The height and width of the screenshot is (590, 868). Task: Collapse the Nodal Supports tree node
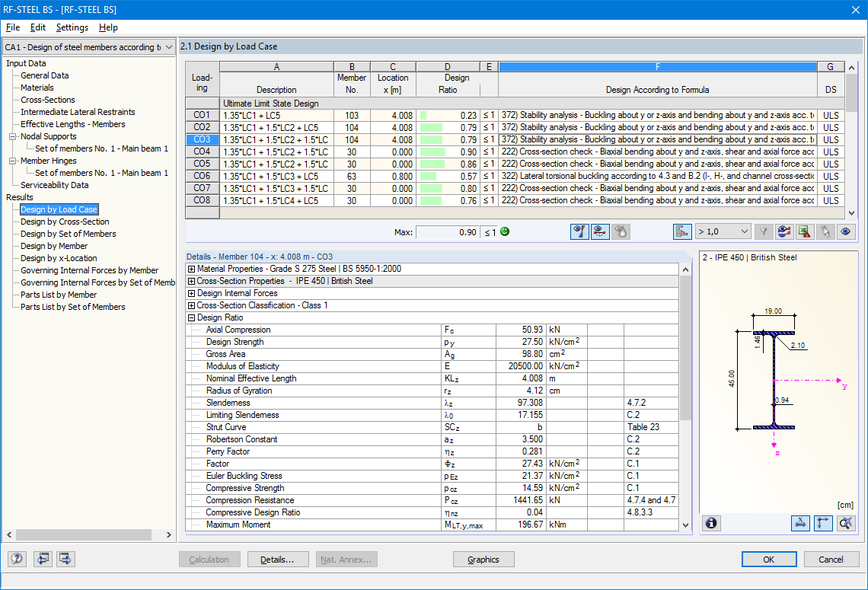(12, 137)
